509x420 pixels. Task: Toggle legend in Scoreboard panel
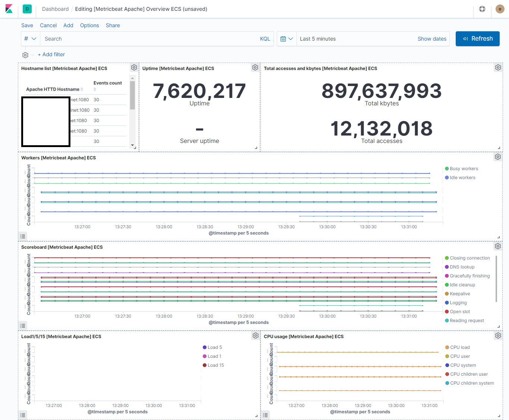click(x=23, y=326)
